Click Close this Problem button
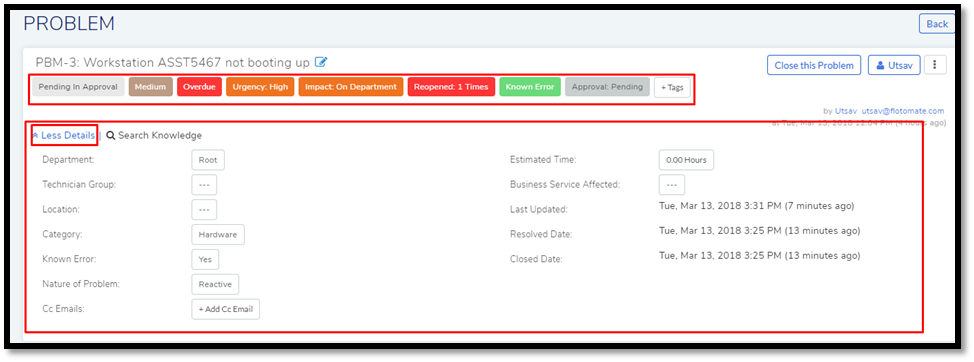Screen dimensions: 974x362 coord(814,65)
